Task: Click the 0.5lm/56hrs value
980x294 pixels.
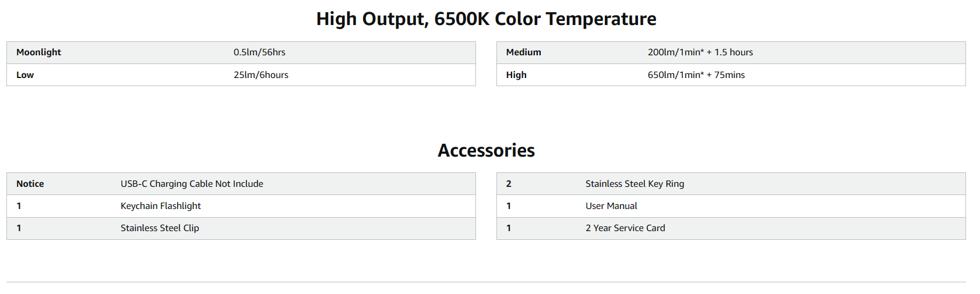Action: (x=259, y=52)
